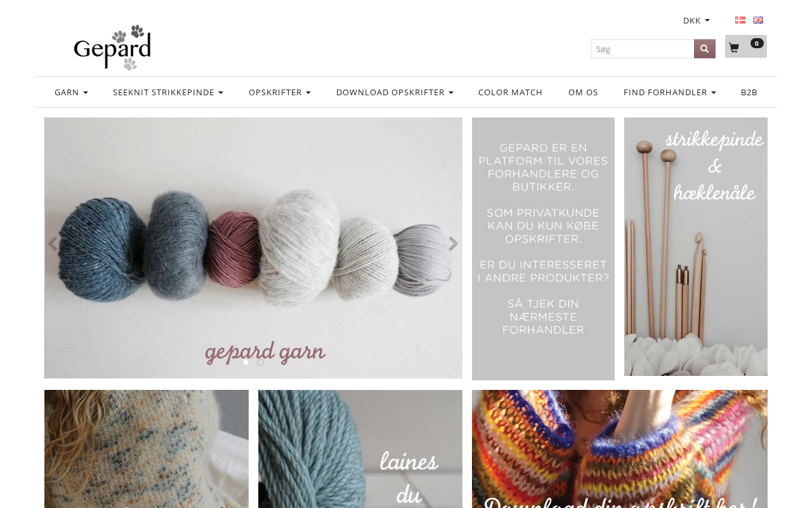
Task: Go to the B2B link
Action: 749,92
